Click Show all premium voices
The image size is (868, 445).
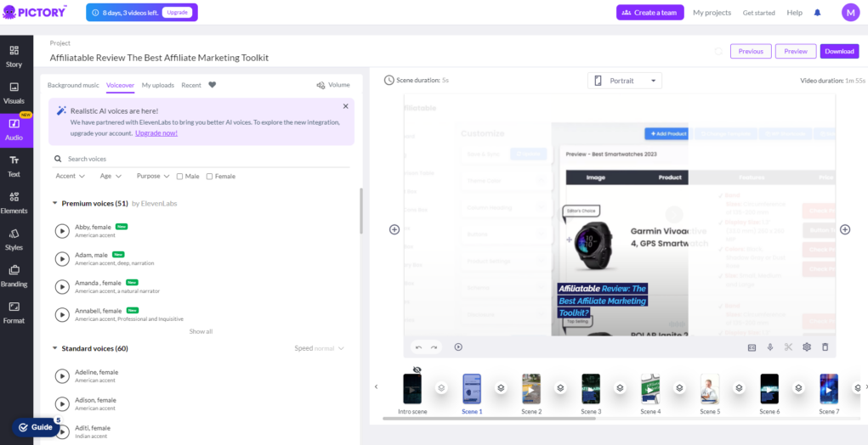coord(201,332)
